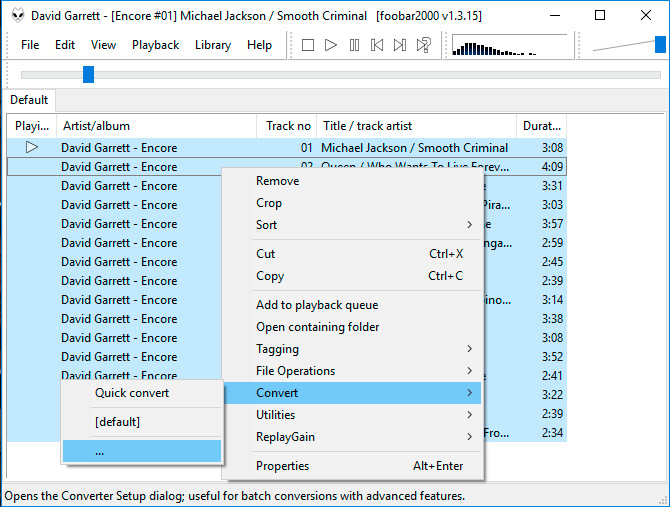
Task: Expand the File Operations submenu
Action: [353, 371]
